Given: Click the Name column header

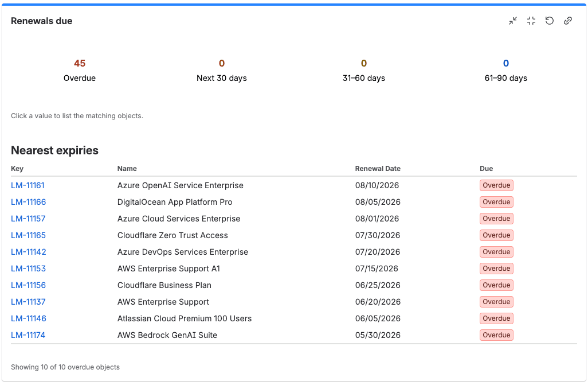Looking at the screenshot, I should pos(127,169).
